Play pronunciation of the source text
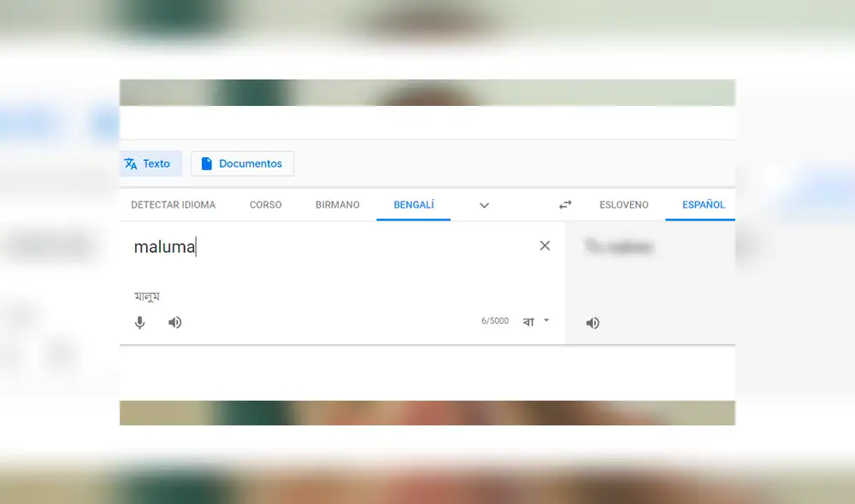 click(x=174, y=322)
